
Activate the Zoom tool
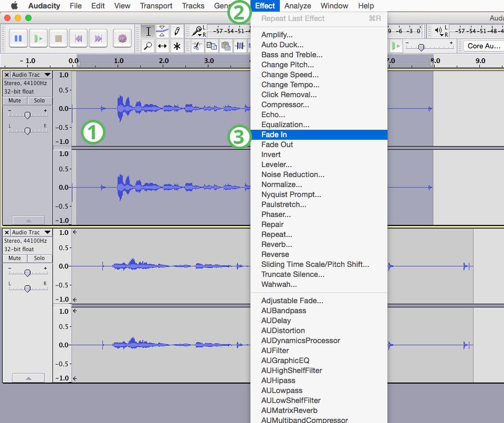click(x=149, y=46)
